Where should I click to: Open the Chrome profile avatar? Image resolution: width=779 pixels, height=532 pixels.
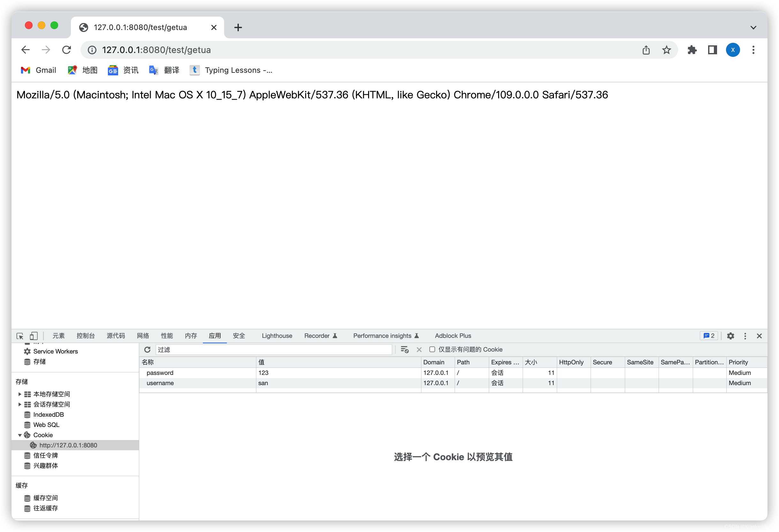[x=733, y=50]
